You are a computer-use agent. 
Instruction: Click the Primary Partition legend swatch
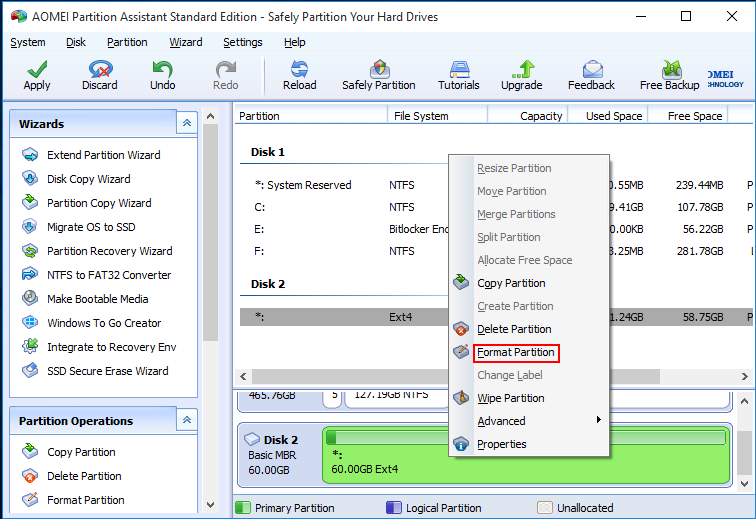pos(243,508)
